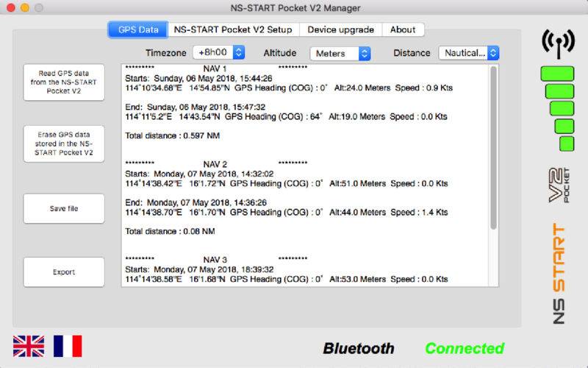Click the red close window button
Image resolution: width=588 pixels, height=368 pixels.
point(11,7)
